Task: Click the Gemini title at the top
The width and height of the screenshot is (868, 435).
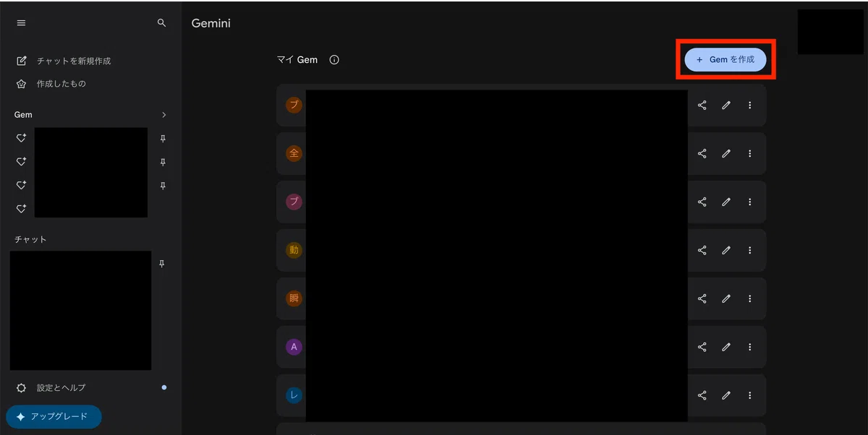Action: (211, 24)
